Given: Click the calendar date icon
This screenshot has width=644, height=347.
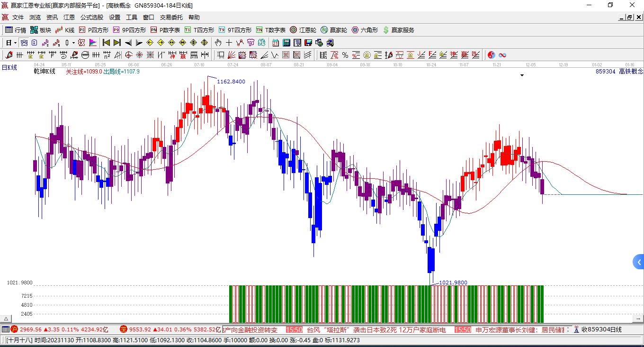Looking at the screenshot, I should coord(275,43).
